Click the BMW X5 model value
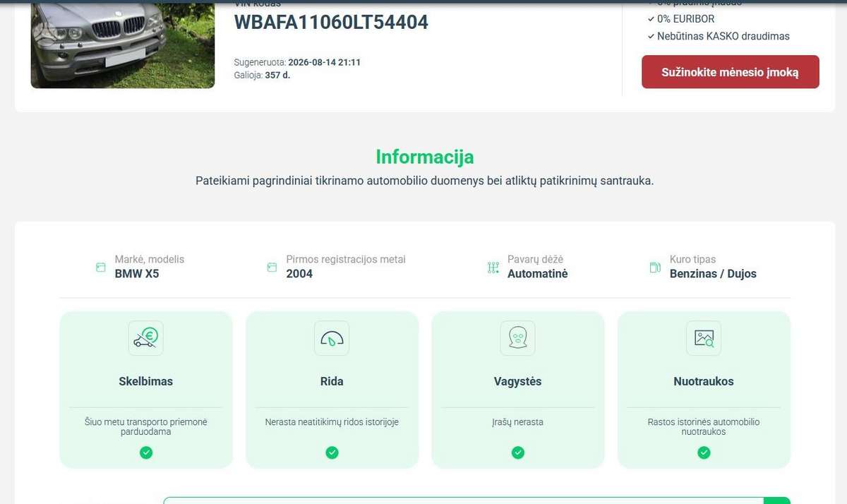The width and height of the screenshot is (847, 504). click(137, 274)
